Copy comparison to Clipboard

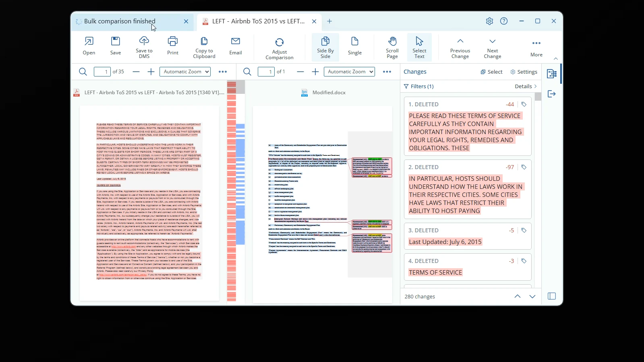[204, 47]
